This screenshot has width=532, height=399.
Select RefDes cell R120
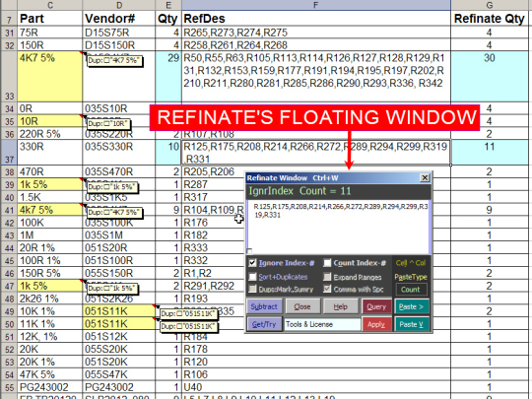(x=316, y=362)
